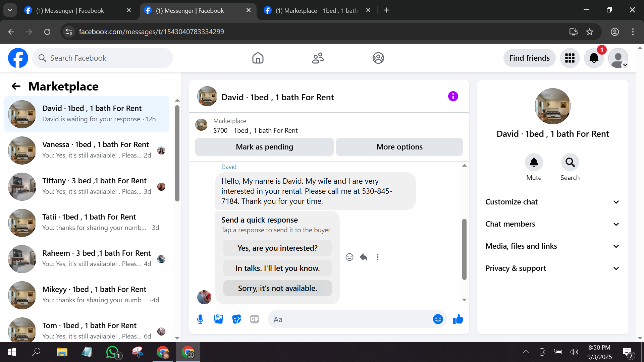Click the Find friends button
The width and height of the screenshot is (644, 362).
coord(529,58)
